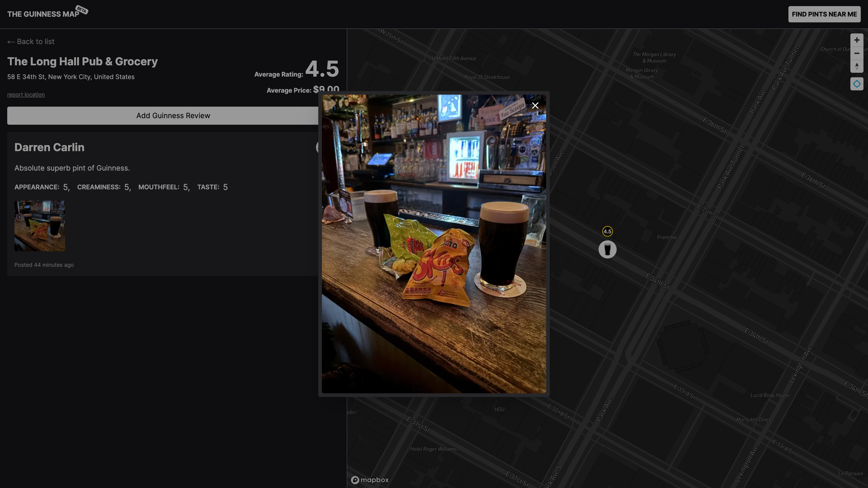Locate me with the geolocate icon
This screenshot has width=868, height=488.
tap(856, 84)
